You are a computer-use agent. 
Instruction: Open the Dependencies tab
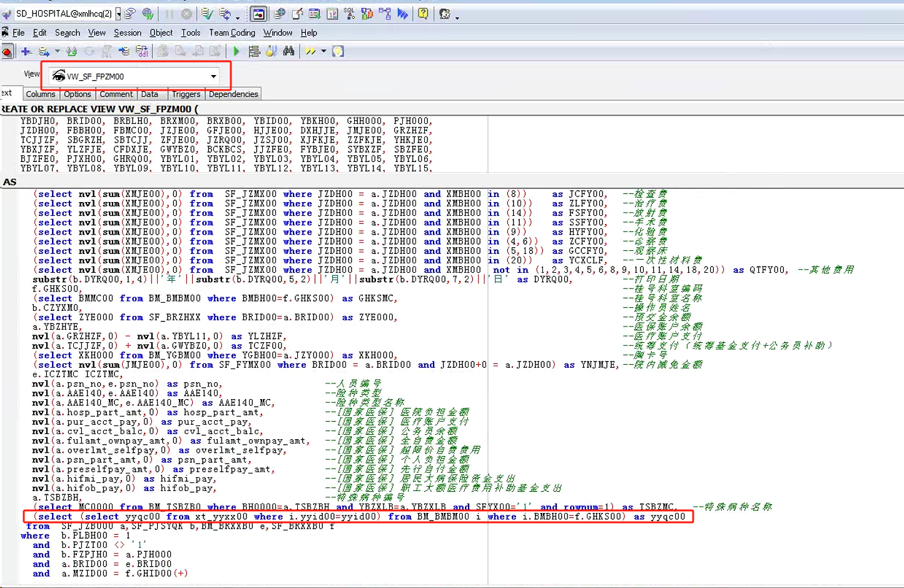(233, 94)
